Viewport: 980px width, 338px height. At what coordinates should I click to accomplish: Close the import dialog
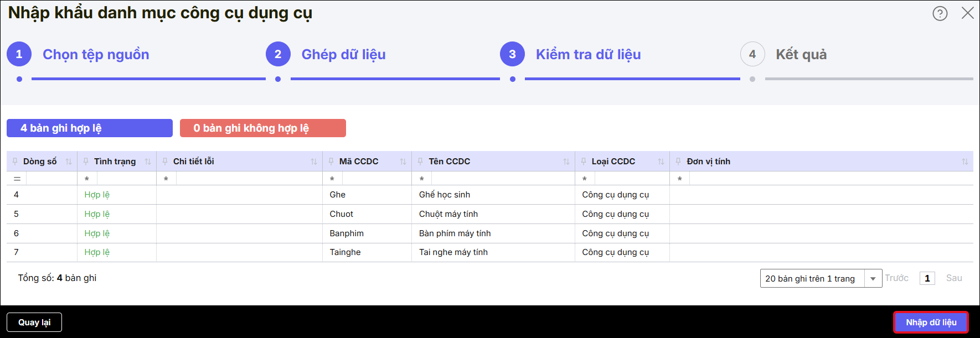967,13
